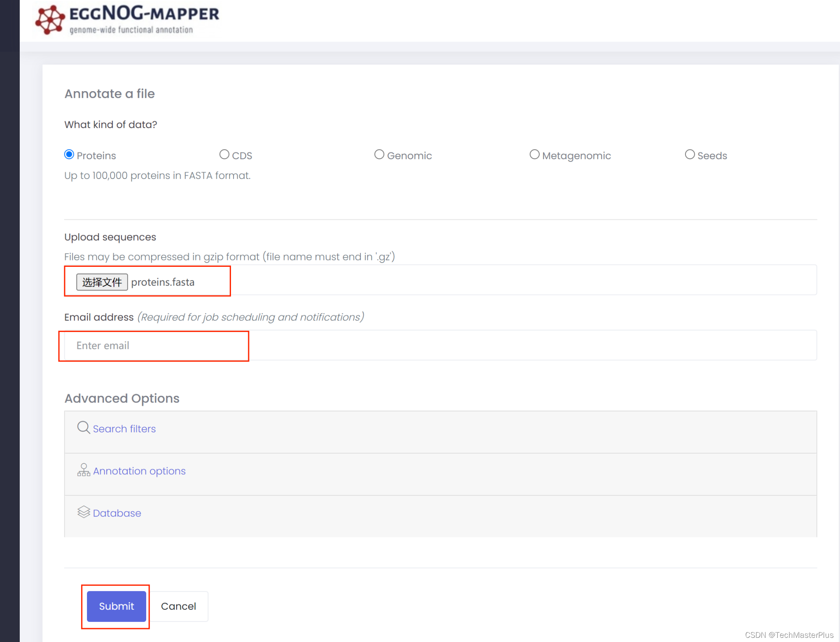Click the hierarchy icon beside Annotation options
Image resolution: width=840 pixels, height=642 pixels.
point(83,470)
